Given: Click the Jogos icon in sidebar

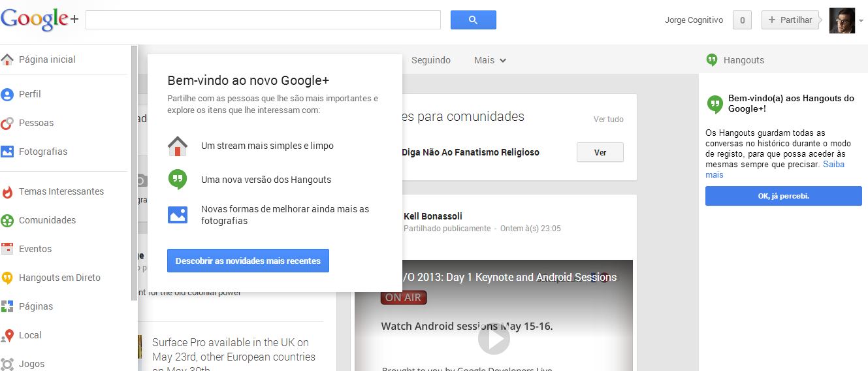Looking at the screenshot, I should pyautogui.click(x=7, y=364).
